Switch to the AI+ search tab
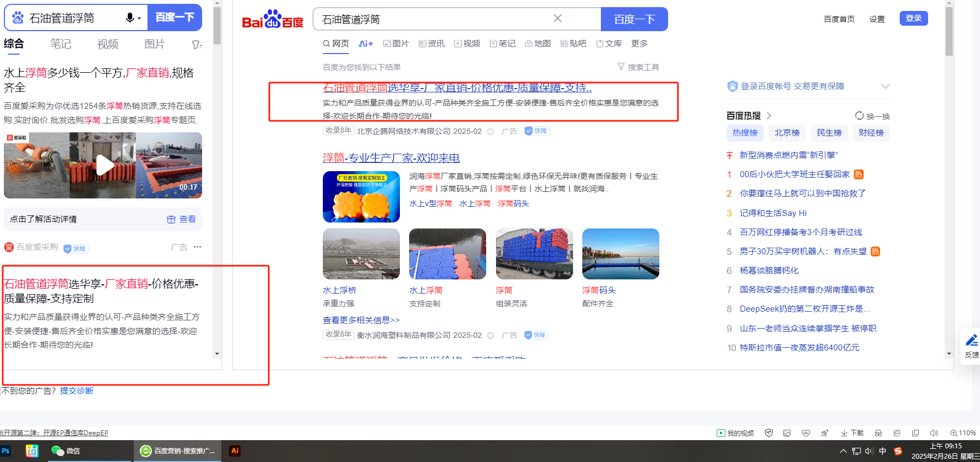The image size is (980, 462). coord(365,44)
